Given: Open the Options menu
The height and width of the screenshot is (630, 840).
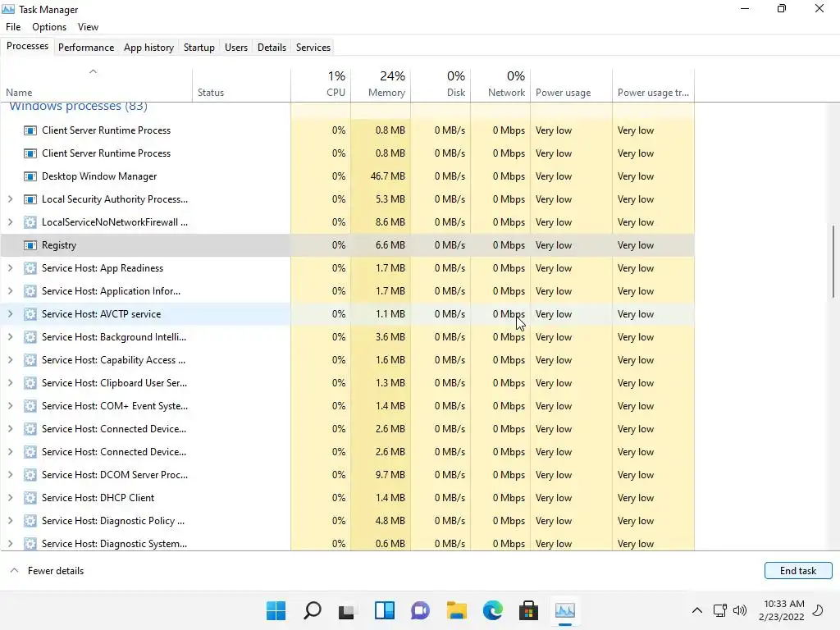Looking at the screenshot, I should tap(49, 27).
